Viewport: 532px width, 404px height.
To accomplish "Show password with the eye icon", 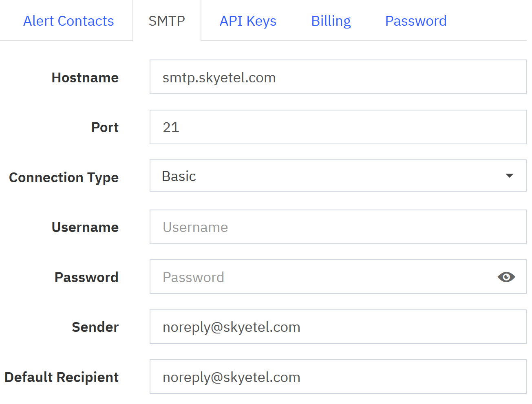I will pos(506,277).
